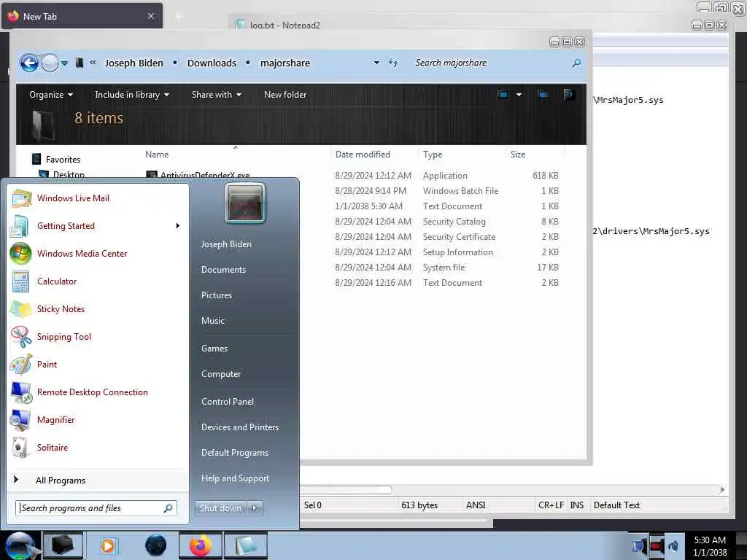Click the Start orb on taskbar
Image resolution: width=747 pixels, height=560 pixels.
[20, 545]
